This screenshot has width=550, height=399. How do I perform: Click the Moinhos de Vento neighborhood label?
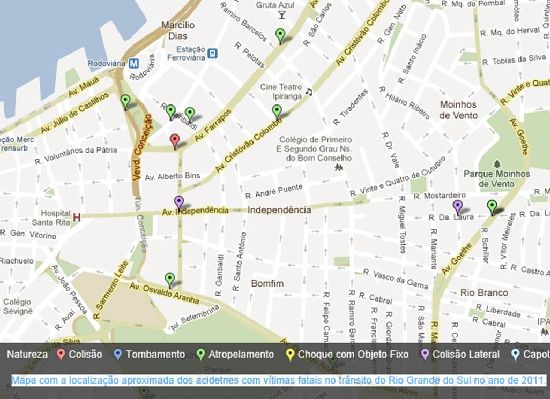(x=458, y=110)
